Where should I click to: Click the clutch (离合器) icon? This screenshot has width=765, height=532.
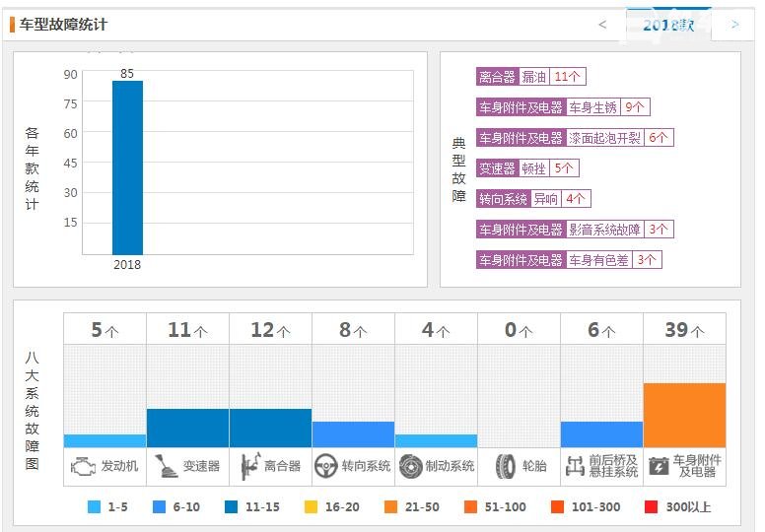(x=250, y=466)
